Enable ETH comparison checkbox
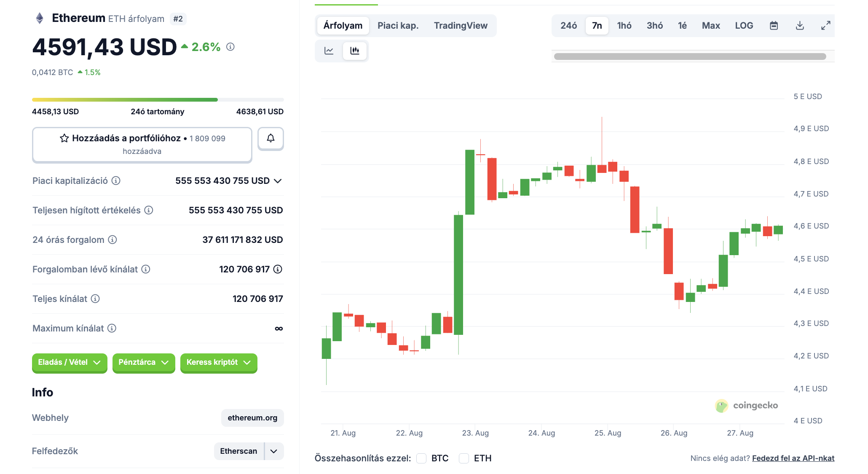 (x=464, y=458)
